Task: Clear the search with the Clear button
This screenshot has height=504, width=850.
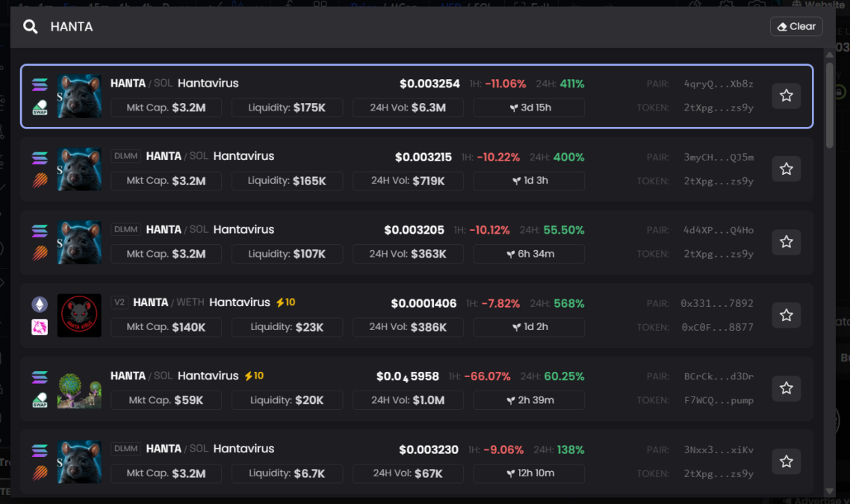Action: [796, 27]
